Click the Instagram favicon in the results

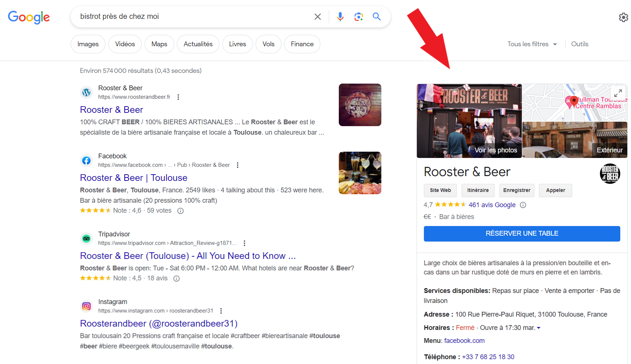tap(86, 306)
